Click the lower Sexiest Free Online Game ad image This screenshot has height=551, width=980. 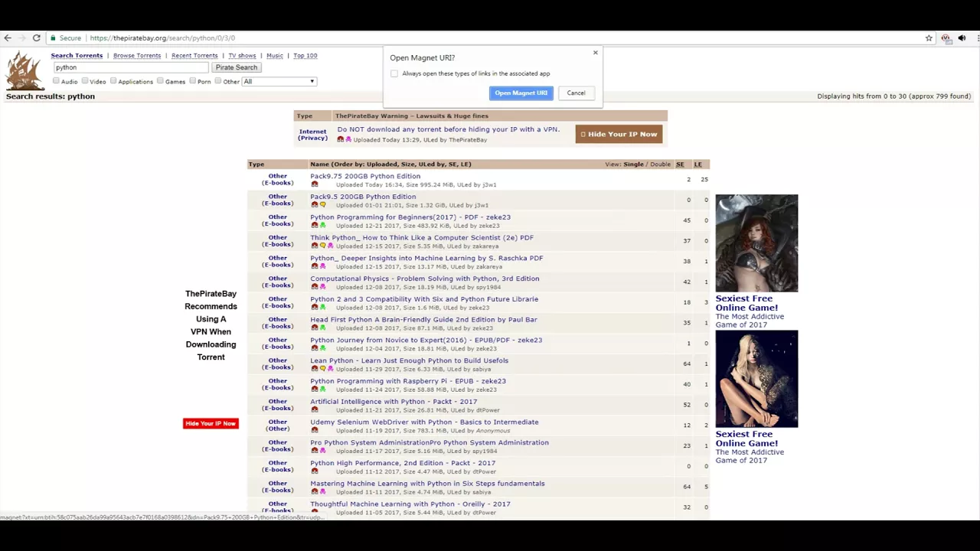pyautogui.click(x=756, y=379)
